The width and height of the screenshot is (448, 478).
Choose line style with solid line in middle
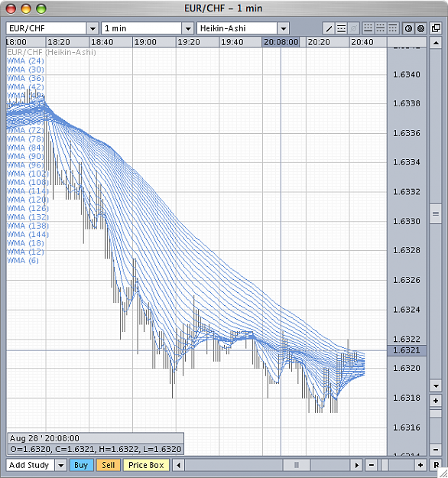tap(381, 28)
